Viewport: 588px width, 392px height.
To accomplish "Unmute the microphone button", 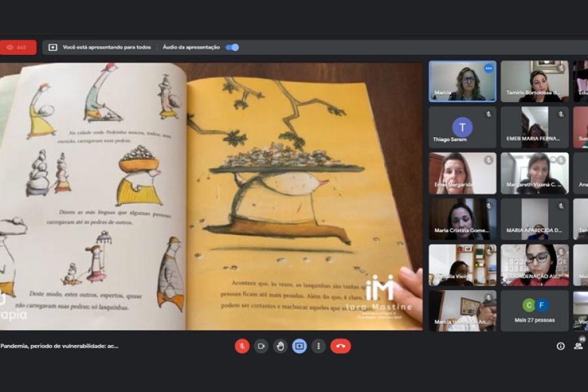I will [x=242, y=346].
